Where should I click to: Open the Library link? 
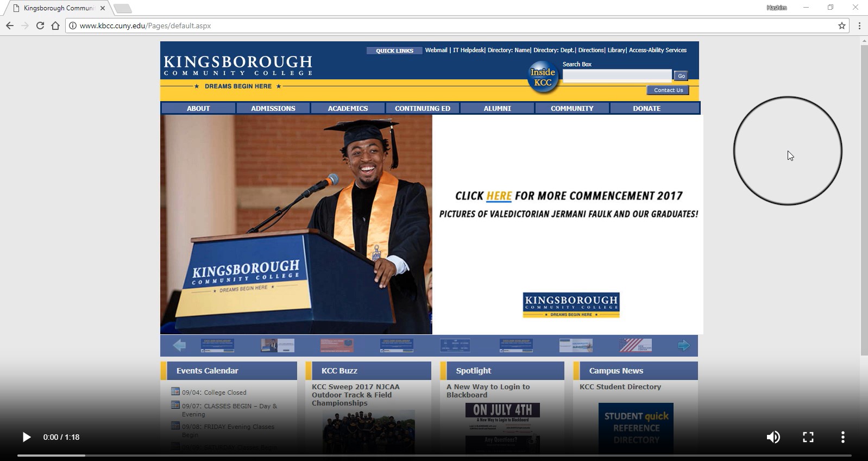click(616, 50)
